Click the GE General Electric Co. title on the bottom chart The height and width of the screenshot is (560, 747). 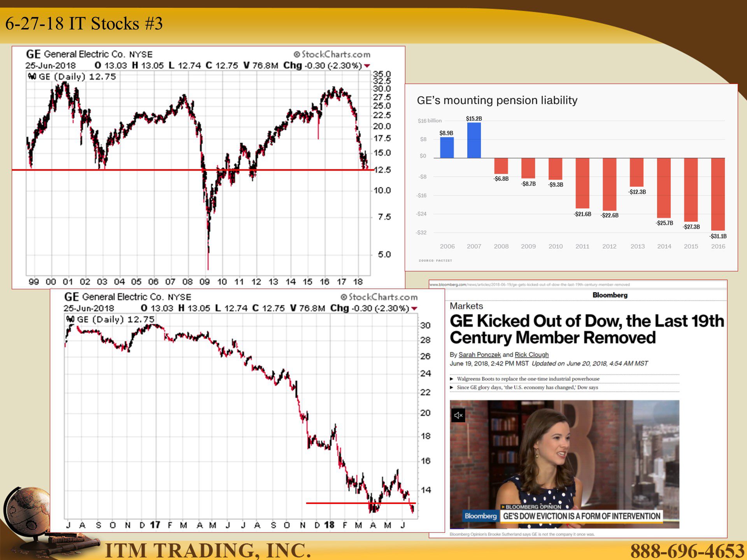[x=128, y=297]
